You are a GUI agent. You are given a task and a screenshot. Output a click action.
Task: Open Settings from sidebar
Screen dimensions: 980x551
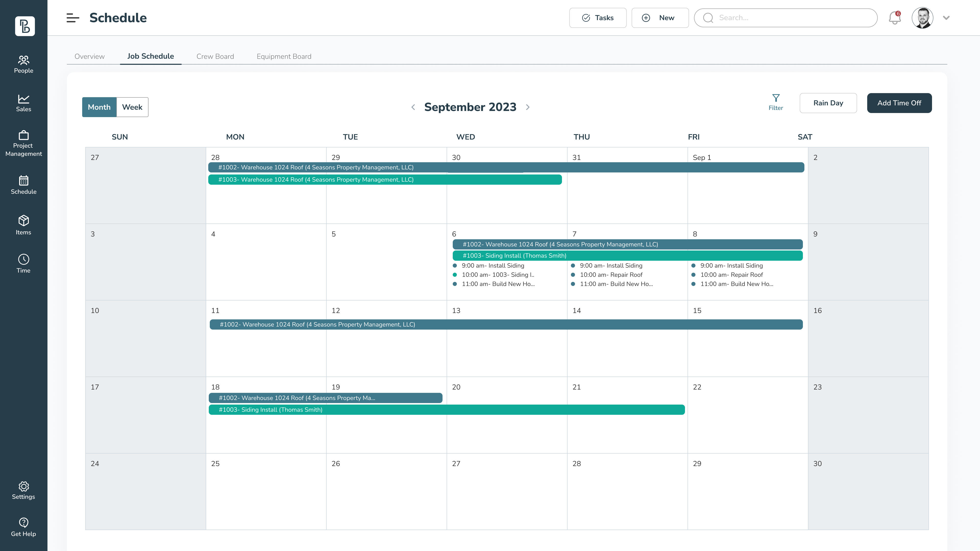pyautogui.click(x=23, y=491)
